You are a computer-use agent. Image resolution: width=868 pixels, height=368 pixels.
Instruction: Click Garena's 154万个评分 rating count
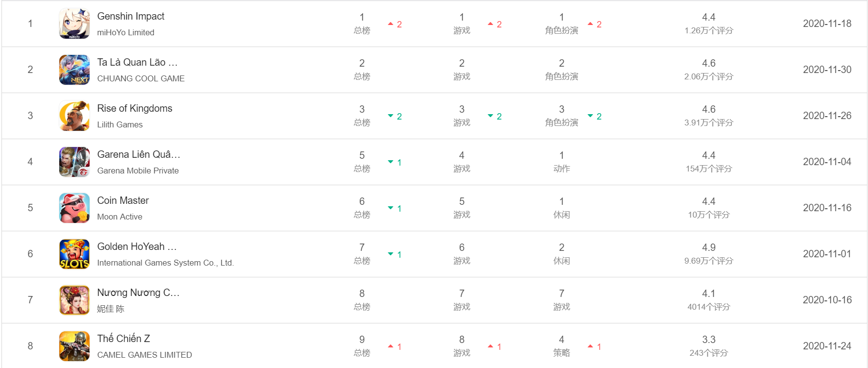pos(709,169)
